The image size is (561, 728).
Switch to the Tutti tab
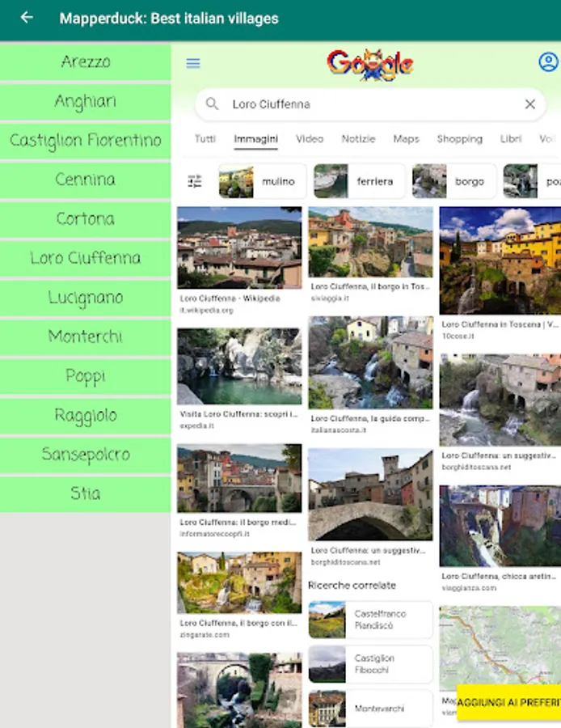(x=205, y=139)
